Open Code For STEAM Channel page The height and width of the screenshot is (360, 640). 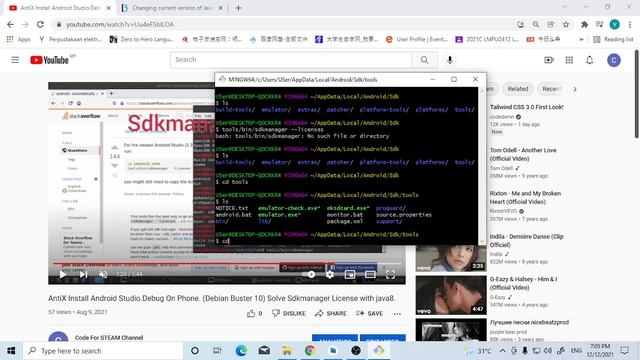coord(109,338)
